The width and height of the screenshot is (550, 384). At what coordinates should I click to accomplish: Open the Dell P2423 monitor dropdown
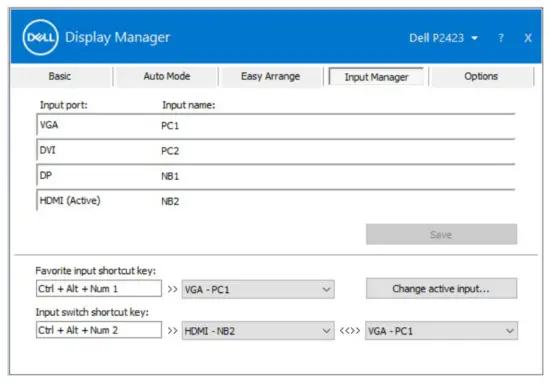[443, 38]
